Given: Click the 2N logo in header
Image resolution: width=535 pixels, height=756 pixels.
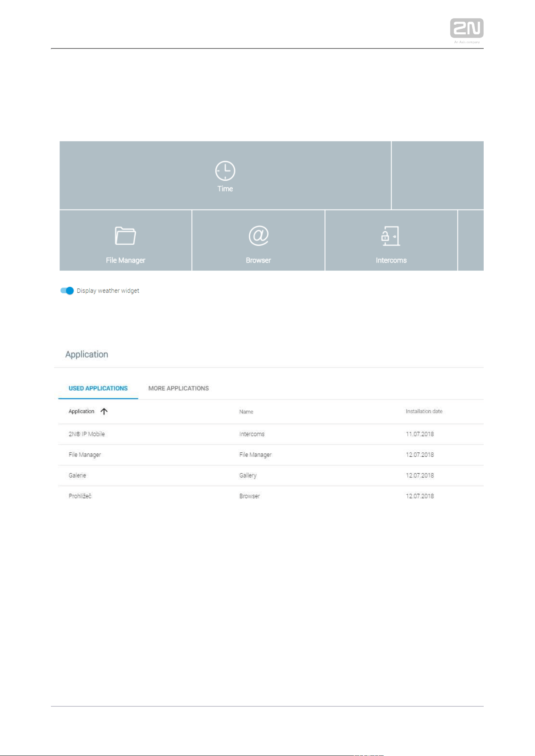Looking at the screenshot, I should [467, 28].
